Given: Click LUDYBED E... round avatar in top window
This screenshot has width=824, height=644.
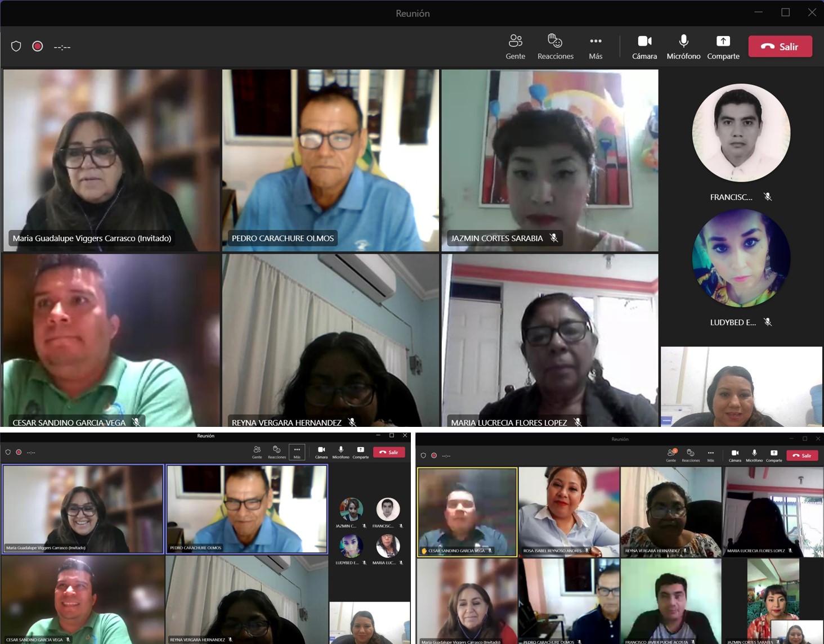Looking at the screenshot, I should click(741, 258).
